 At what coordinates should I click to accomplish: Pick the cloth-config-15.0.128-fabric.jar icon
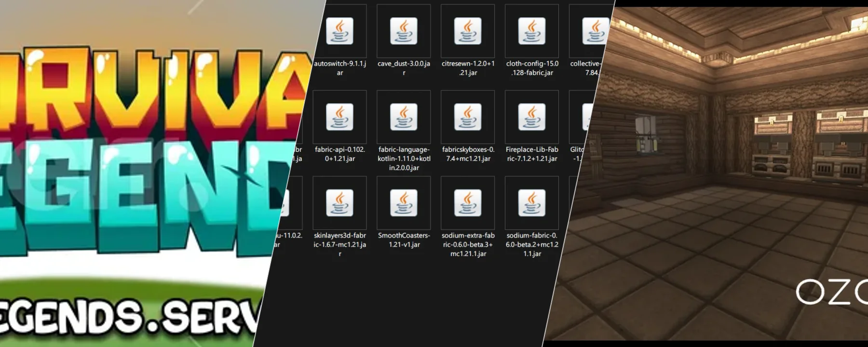click(532, 31)
